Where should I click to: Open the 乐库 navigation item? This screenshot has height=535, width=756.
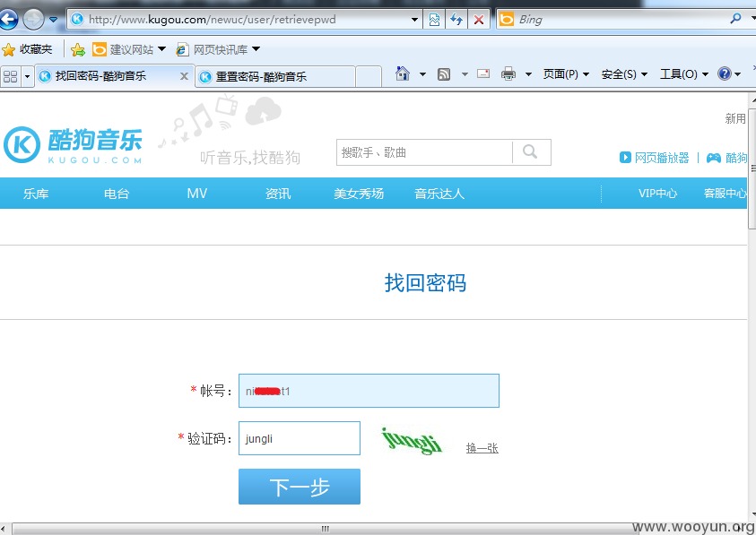pos(36,194)
